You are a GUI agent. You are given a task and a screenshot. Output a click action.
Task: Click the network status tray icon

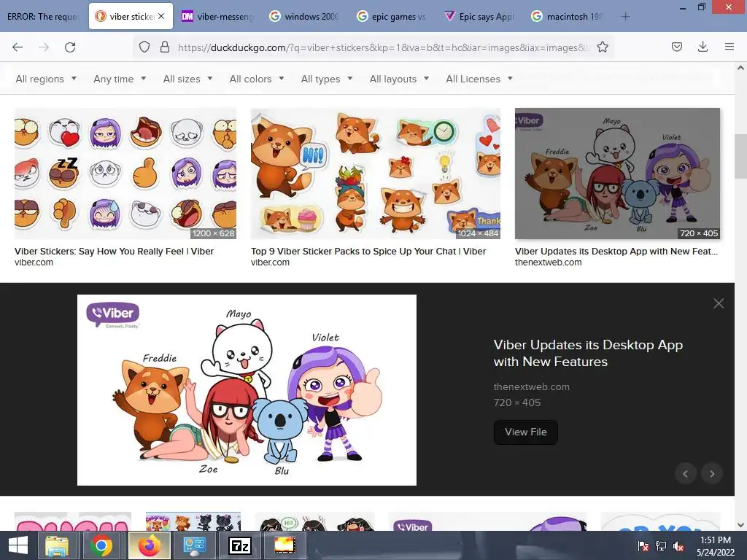point(661,546)
